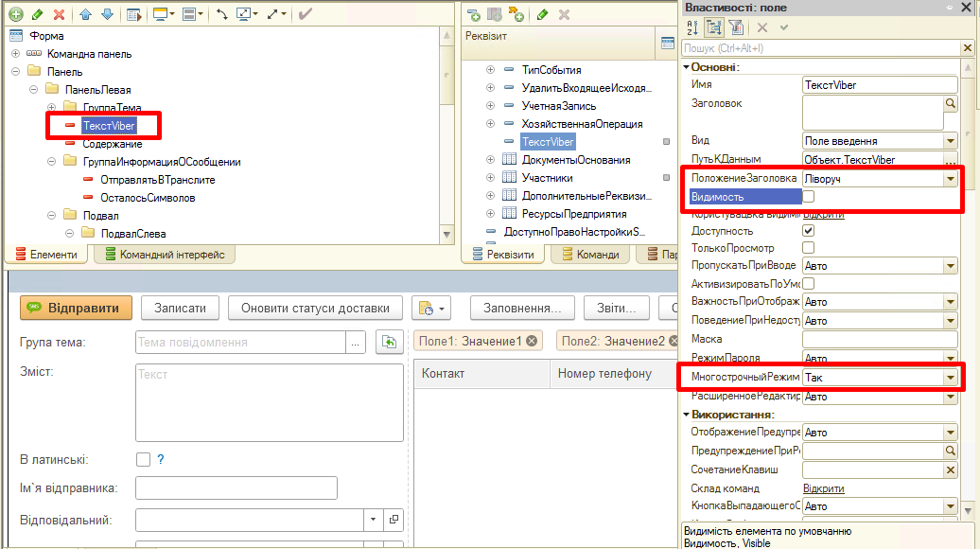The height and width of the screenshot is (549, 980).
Task: Click the add attribute icon in Реквізит toolbar
Action: click(x=474, y=14)
